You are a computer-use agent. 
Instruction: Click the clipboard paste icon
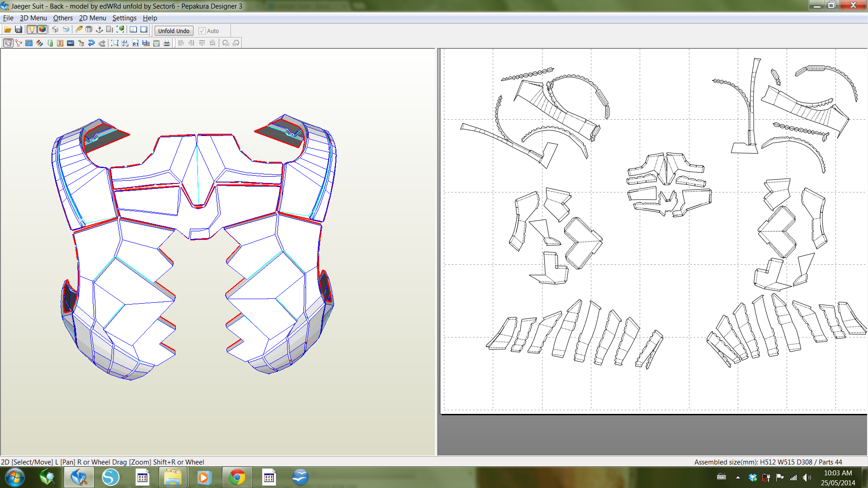pyautogui.click(x=156, y=43)
